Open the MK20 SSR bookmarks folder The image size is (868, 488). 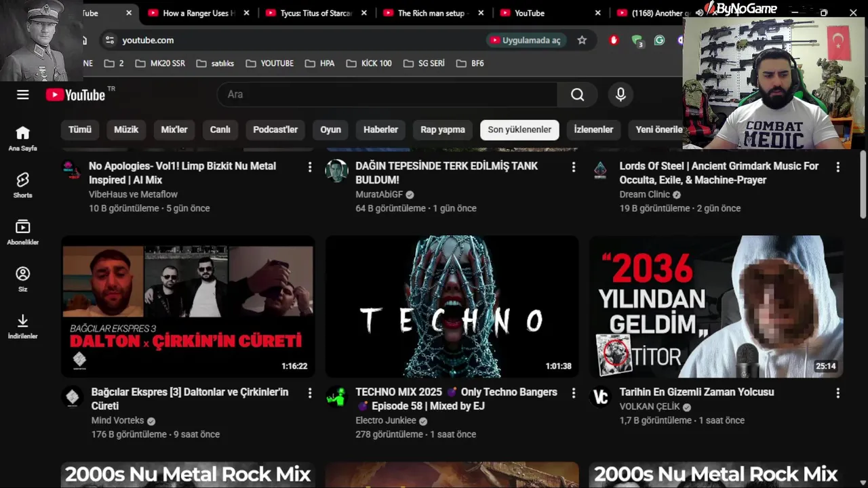pyautogui.click(x=160, y=63)
